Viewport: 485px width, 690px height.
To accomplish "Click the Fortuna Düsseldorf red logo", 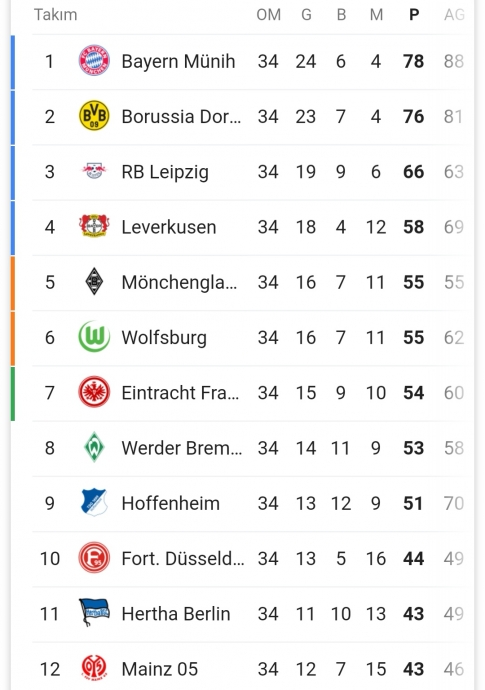I will (94, 558).
